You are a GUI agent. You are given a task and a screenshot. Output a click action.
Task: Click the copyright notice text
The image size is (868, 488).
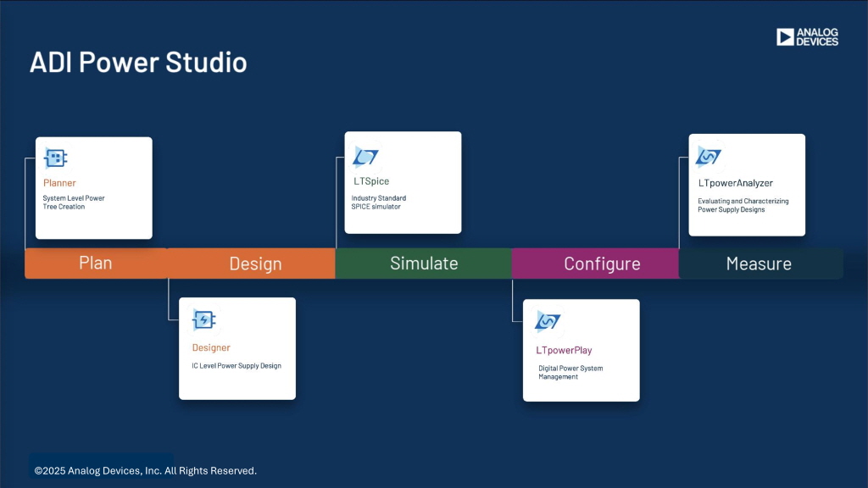click(x=145, y=470)
